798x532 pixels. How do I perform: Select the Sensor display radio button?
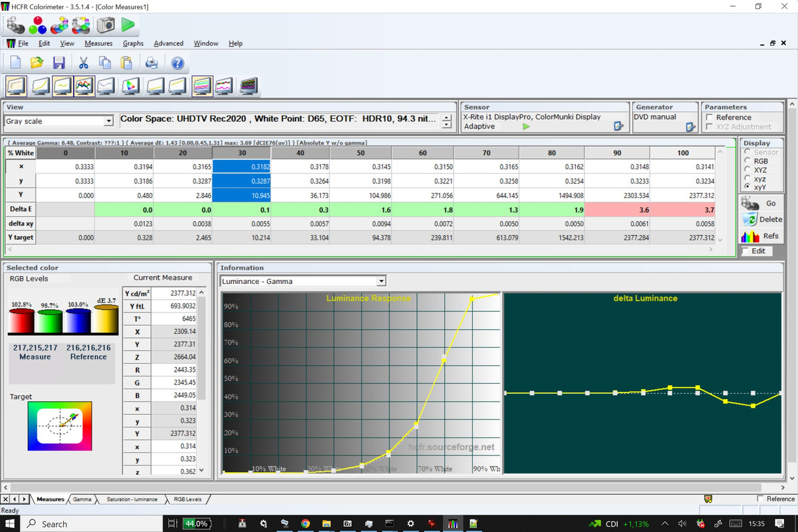(747, 152)
